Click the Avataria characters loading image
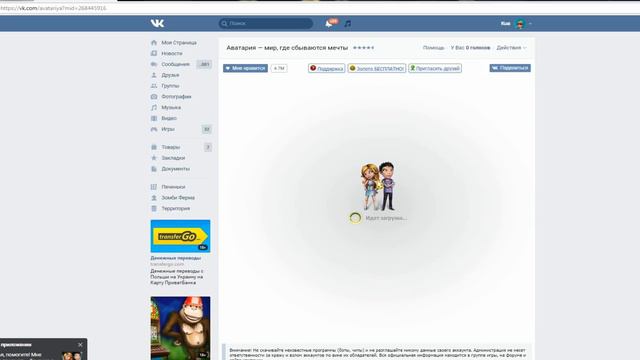This screenshot has height=360, width=640. [378, 186]
